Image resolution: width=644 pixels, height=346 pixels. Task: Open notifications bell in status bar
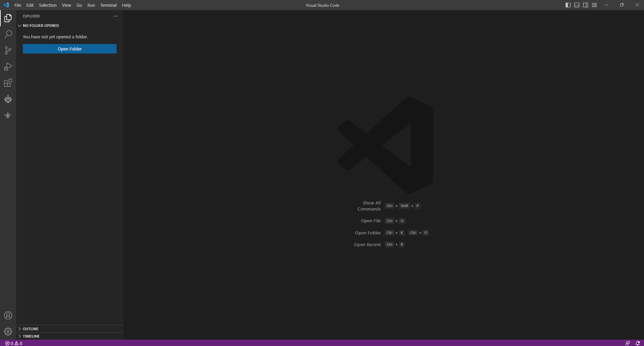point(638,343)
